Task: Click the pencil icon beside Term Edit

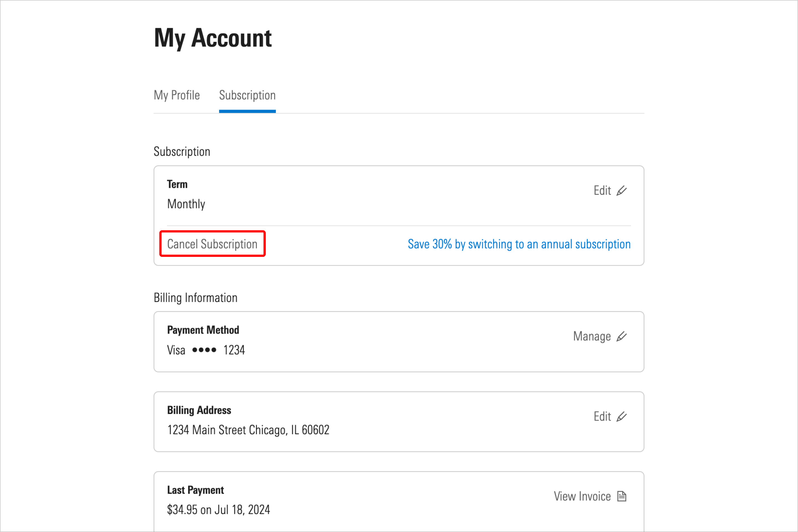Action: (x=621, y=191)
